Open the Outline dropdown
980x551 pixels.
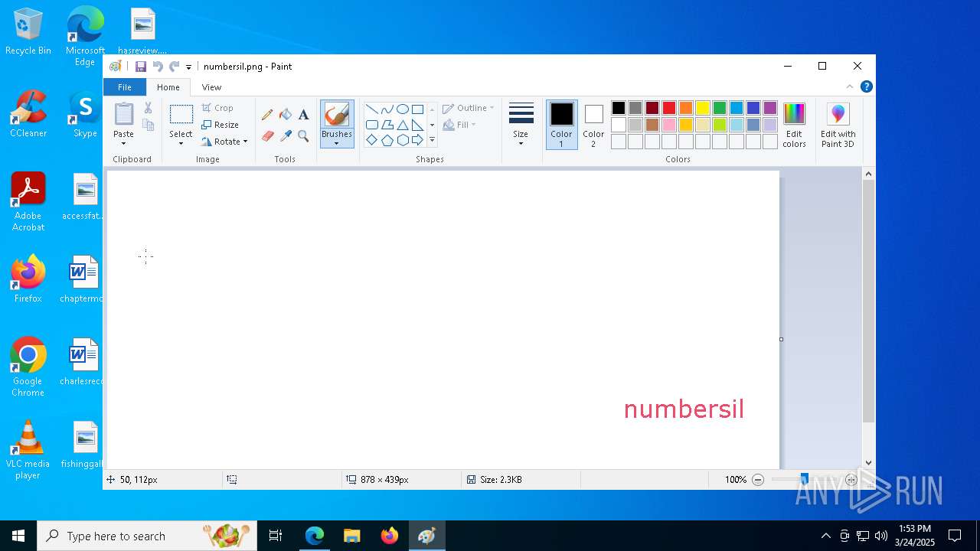coord(469,108)
